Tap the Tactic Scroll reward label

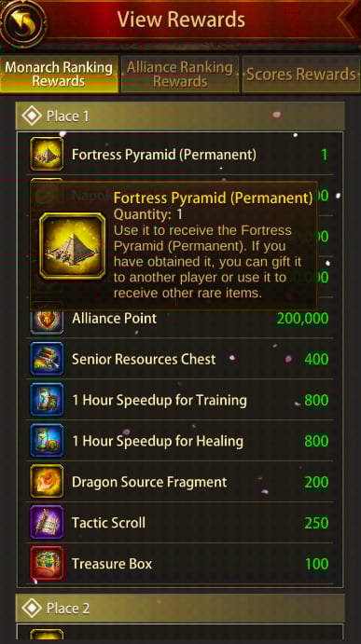pos(108,523)
